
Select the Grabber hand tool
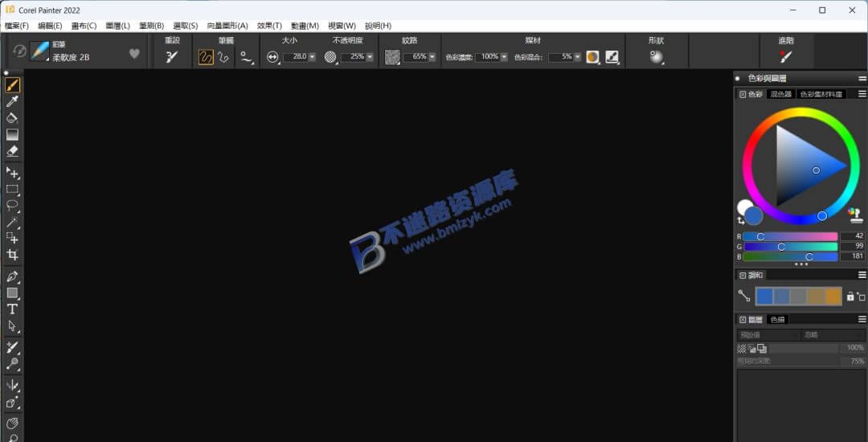click(12, 424)
